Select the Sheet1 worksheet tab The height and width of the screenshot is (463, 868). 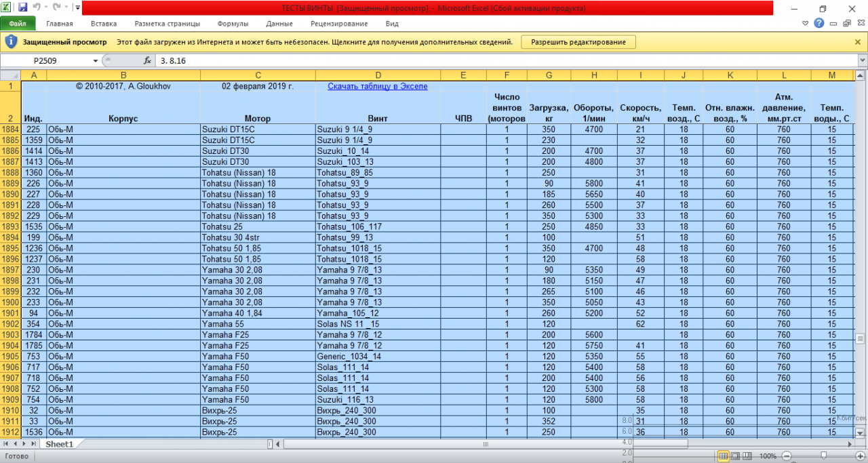(59, 443)
